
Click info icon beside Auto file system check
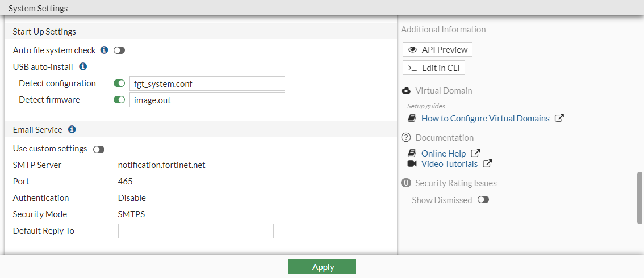104,50
